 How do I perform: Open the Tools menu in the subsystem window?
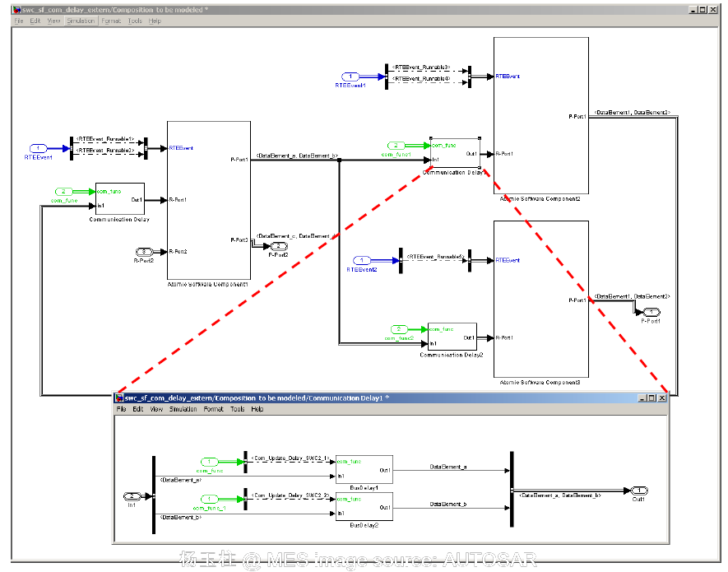pos(238,409)
